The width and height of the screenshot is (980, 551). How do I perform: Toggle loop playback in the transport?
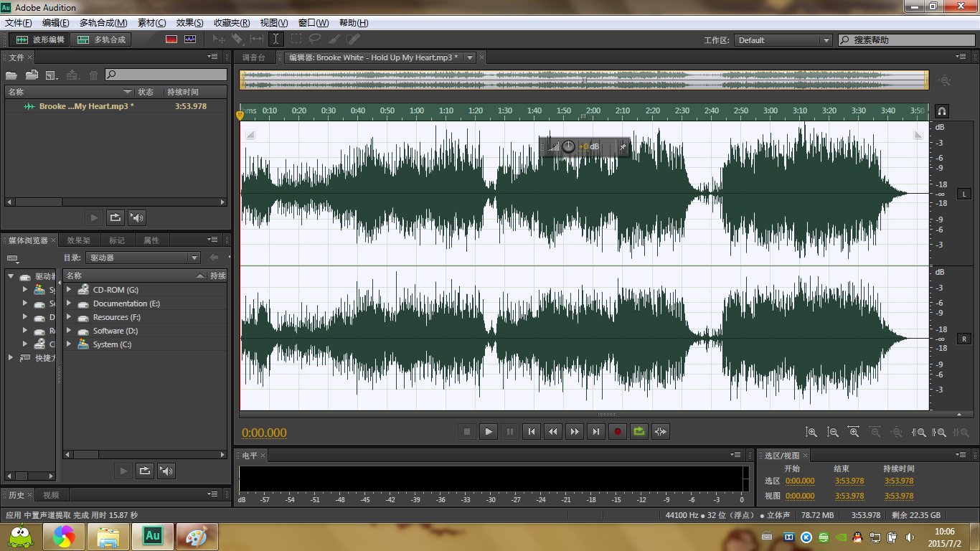click(639, 431)
